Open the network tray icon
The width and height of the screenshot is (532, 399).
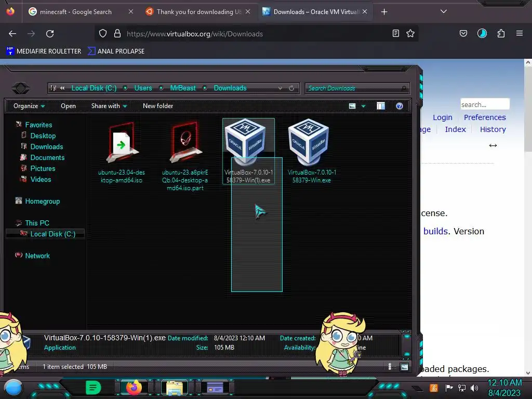coord(461,388)
